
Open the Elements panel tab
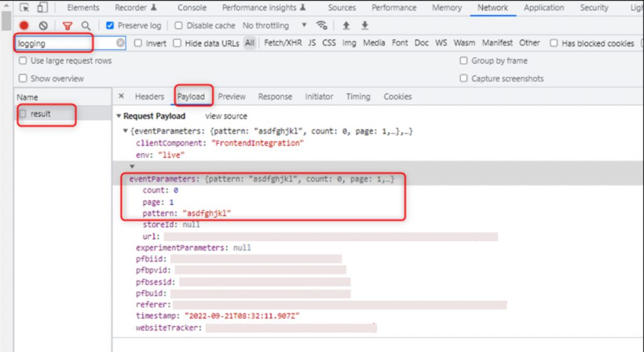84,8
